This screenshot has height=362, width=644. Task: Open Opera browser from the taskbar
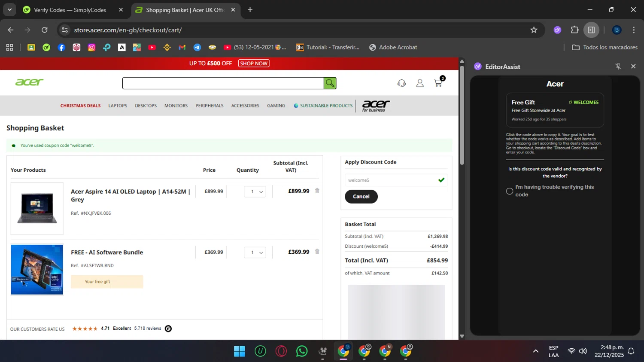tap(281, 351)
